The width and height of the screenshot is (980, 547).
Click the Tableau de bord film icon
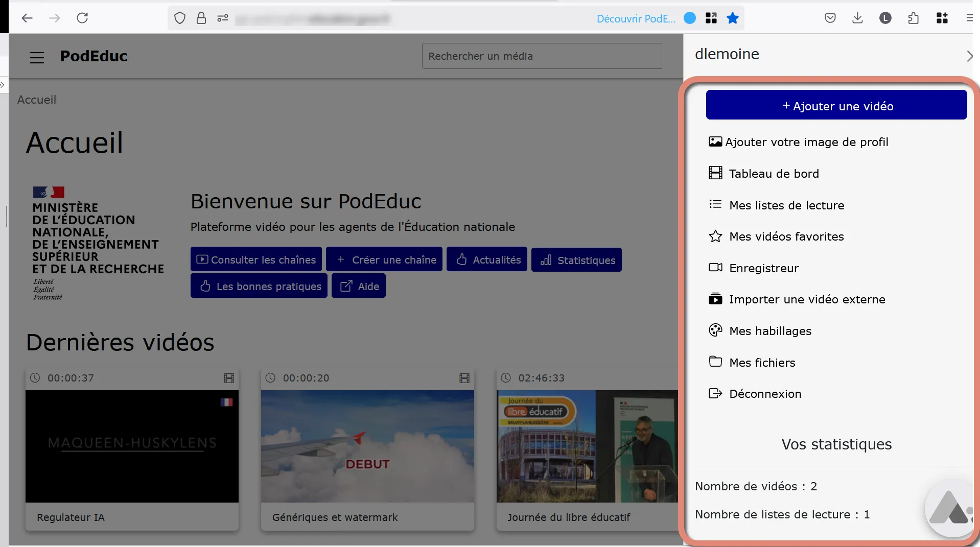click(x=715, y=173)
